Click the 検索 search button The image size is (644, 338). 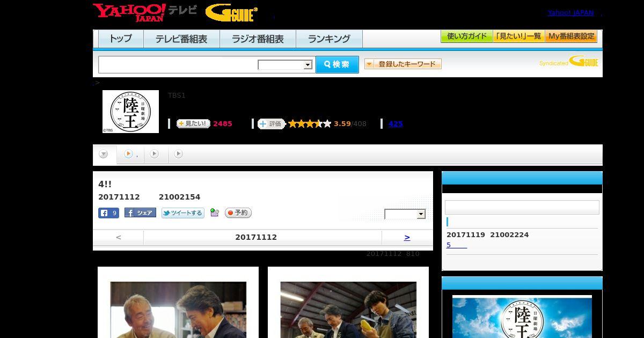[337, 64]
